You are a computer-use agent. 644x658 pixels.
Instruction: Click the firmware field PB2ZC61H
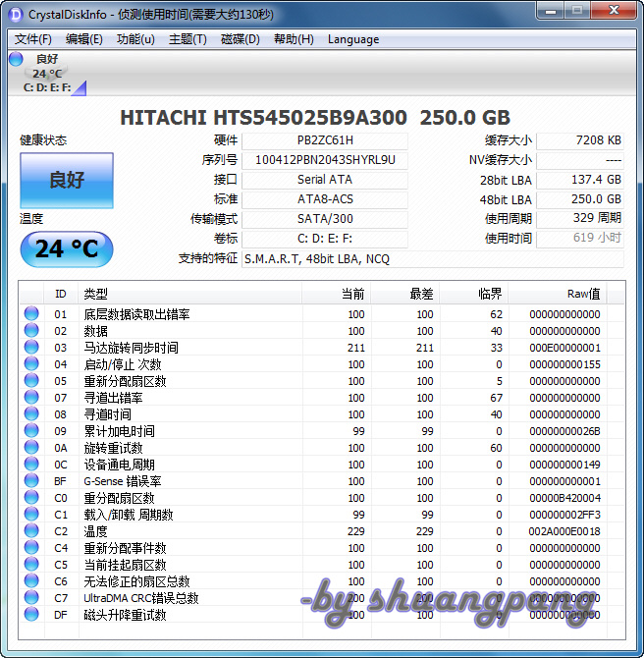pyautogui.click(x=325, y=140)
